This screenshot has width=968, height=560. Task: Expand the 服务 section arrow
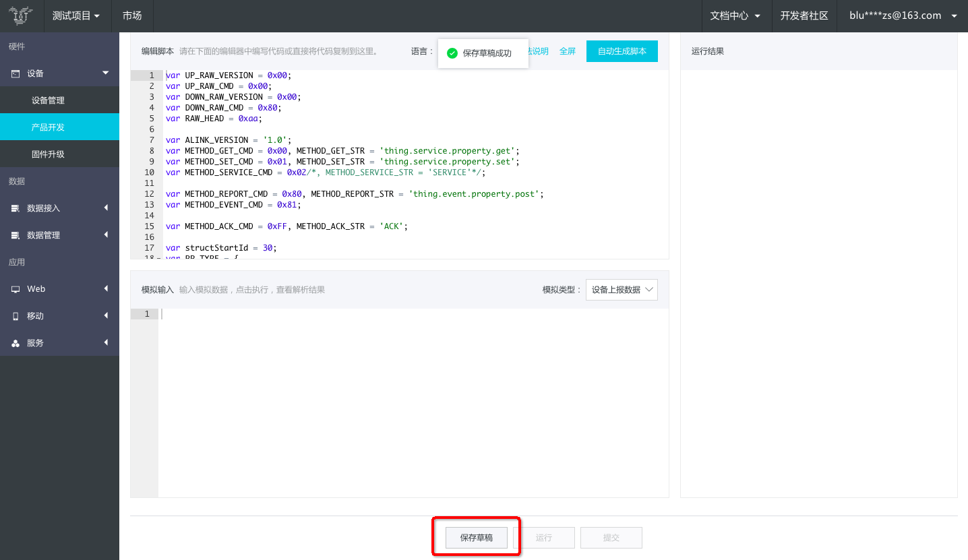point(106,342)
